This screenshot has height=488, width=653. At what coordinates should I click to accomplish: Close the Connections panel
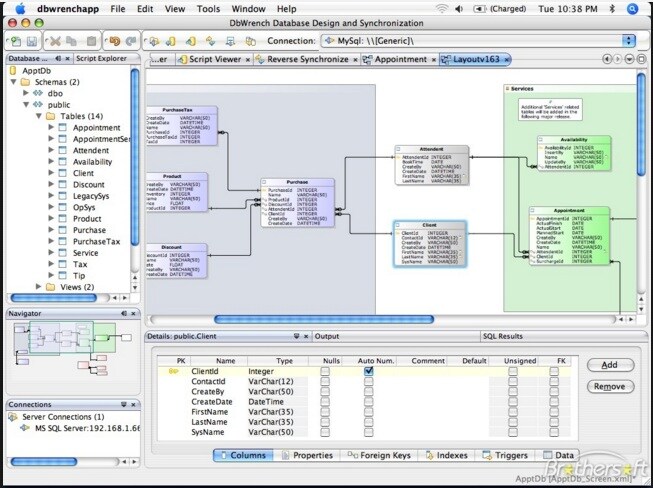coord(133,405)
